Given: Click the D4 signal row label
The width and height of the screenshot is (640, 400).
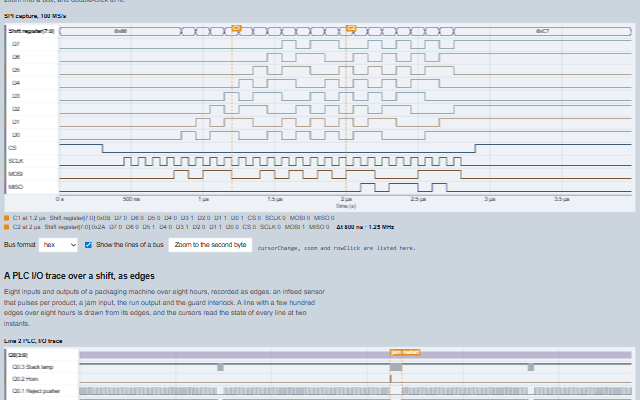Looking at the screenshot, I should point(16,83).
